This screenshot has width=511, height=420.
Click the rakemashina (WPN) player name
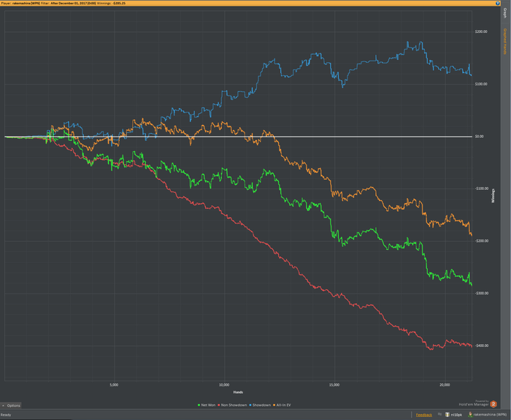click(490, 415)
